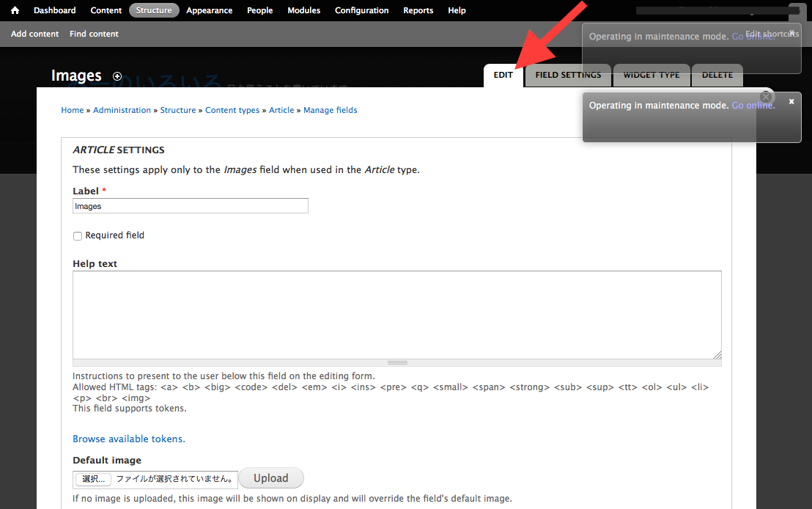The width and height of the screenshot is (812, 509).
Task: Open the Configuration menu
Action: (x=361, y=10)
